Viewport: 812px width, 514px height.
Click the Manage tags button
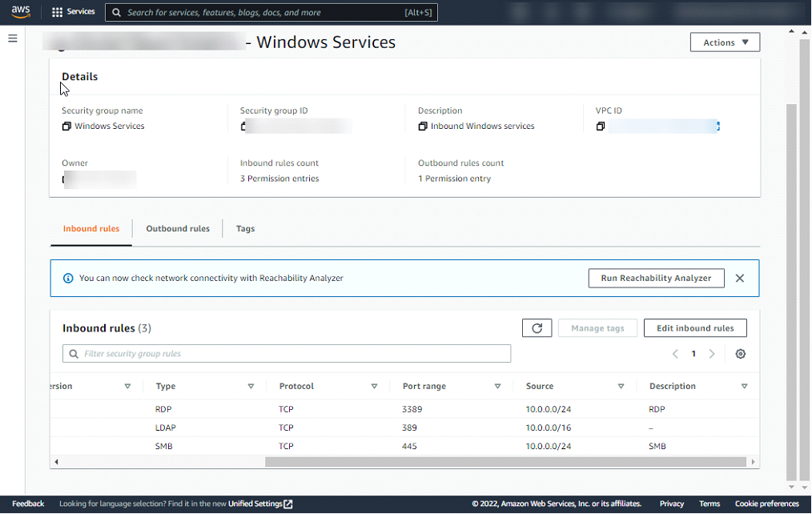point(597,328)
